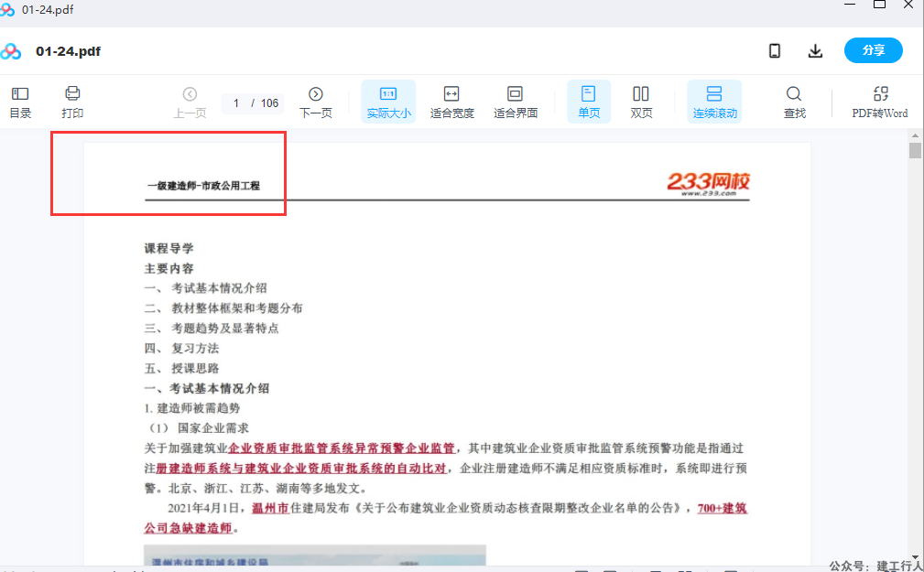
Task: Go to next page with 下一页
Action: coord(316,102)
